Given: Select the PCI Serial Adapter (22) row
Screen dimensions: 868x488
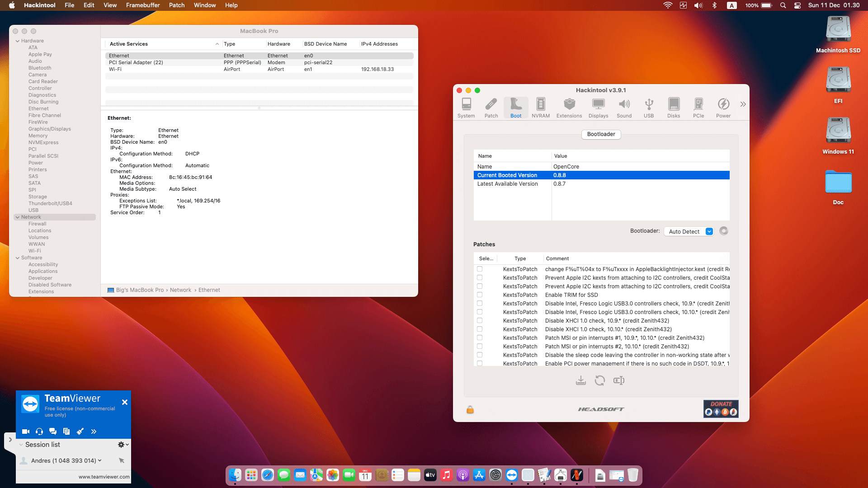Looking at the screenshot, I should 259,62.
